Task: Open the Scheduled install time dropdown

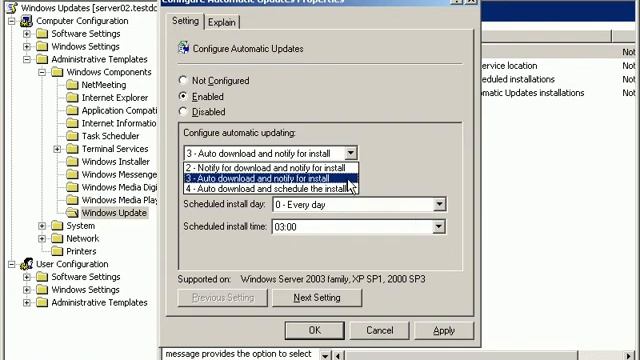Action: (439, 227)
